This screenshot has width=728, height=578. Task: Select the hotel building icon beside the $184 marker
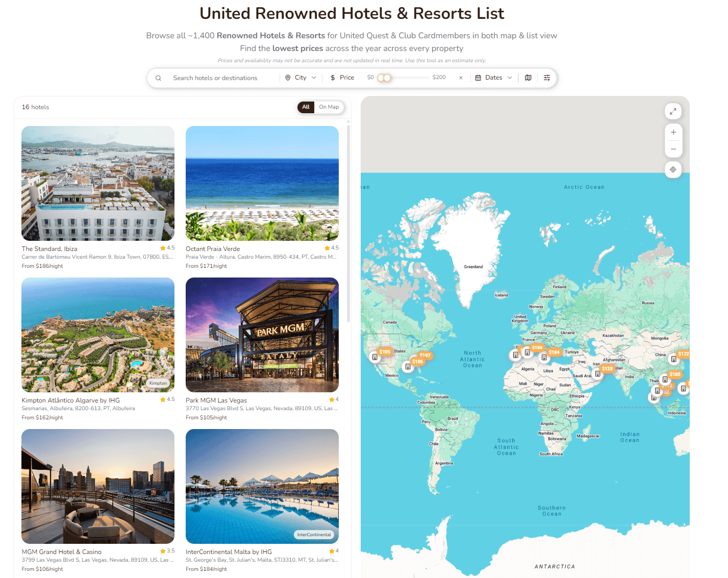[x=544, y=357]
